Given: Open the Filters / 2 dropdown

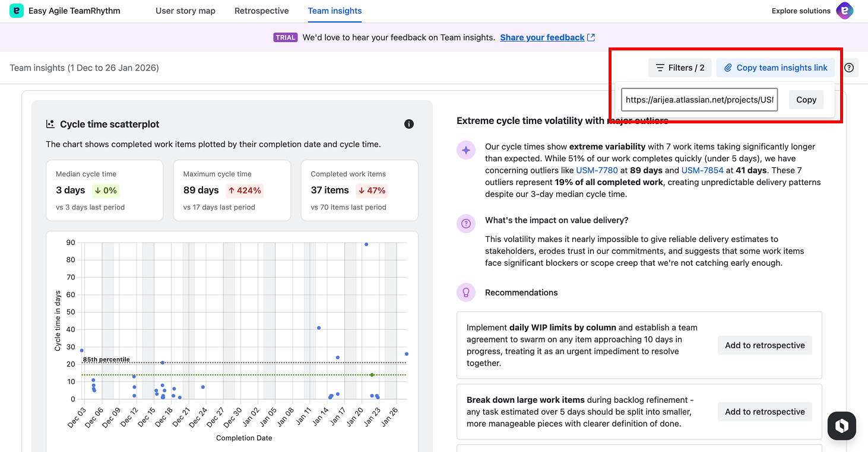Looking at the screenshot, I should pyautogui.click(x=680, y=68).
